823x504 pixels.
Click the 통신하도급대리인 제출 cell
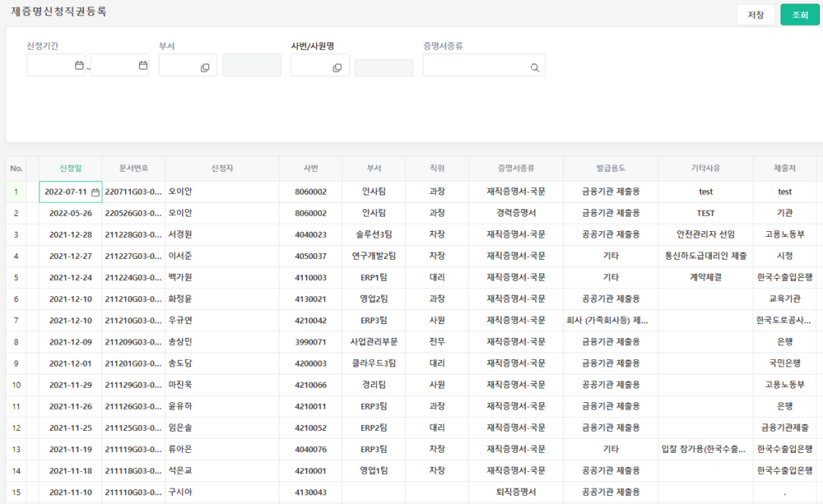[x=705, y=256]
